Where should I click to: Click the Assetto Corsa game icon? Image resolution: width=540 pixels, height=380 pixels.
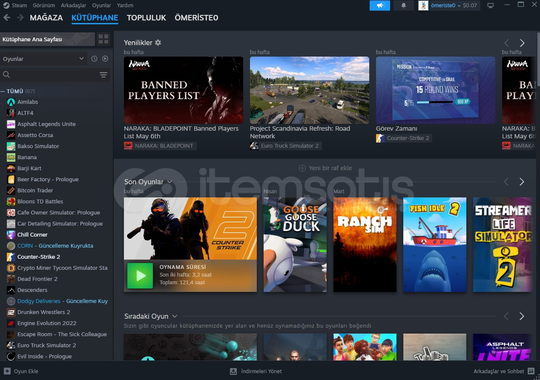pos(11,135)
